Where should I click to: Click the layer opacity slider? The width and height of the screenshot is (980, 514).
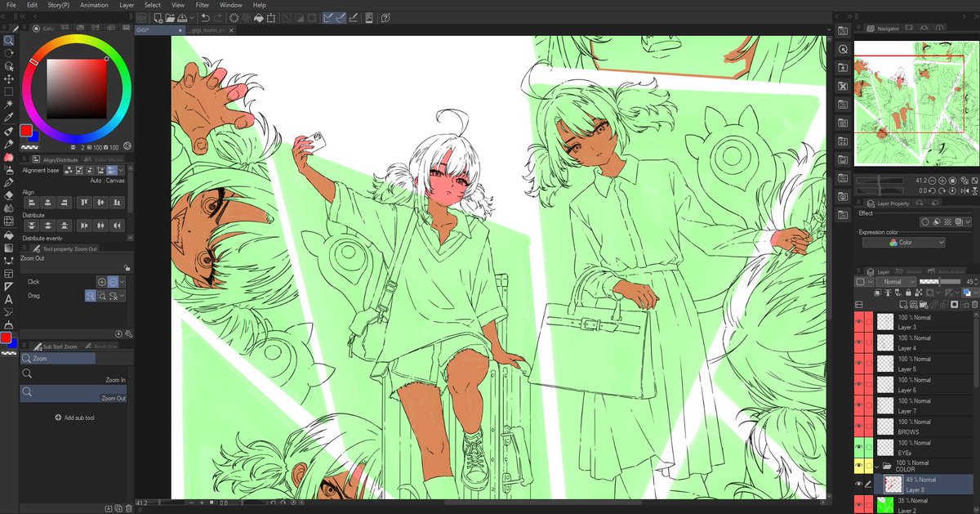(941, 282)
